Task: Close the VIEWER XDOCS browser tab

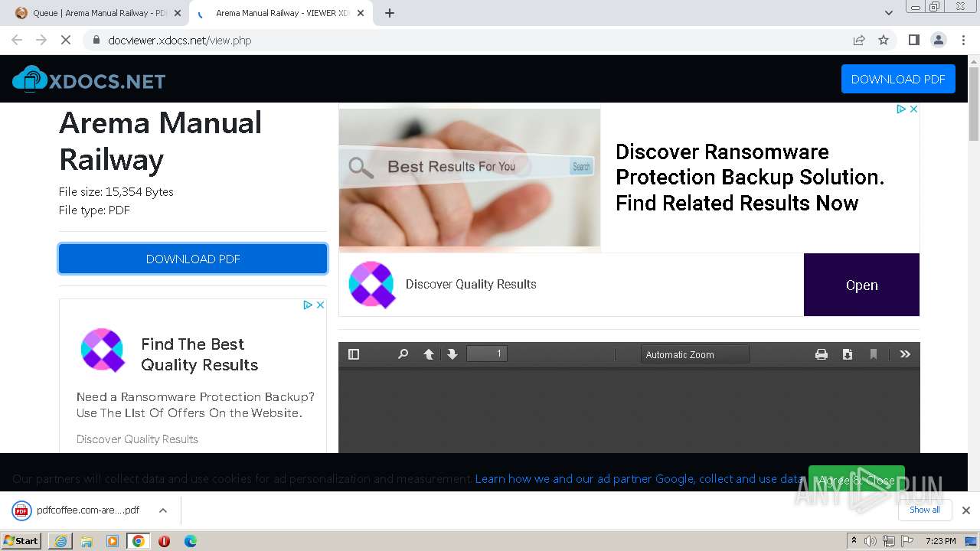Action: [361, 13]
